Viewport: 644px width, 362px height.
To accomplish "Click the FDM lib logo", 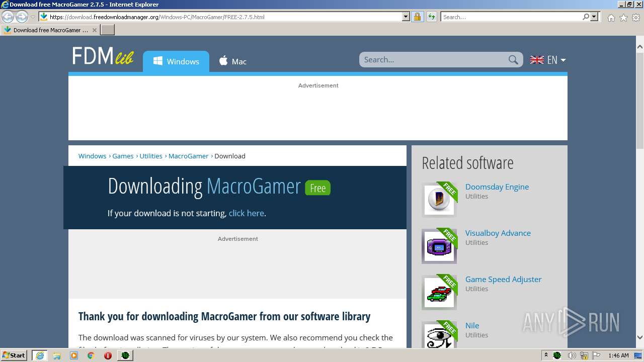I will (103, 56).
